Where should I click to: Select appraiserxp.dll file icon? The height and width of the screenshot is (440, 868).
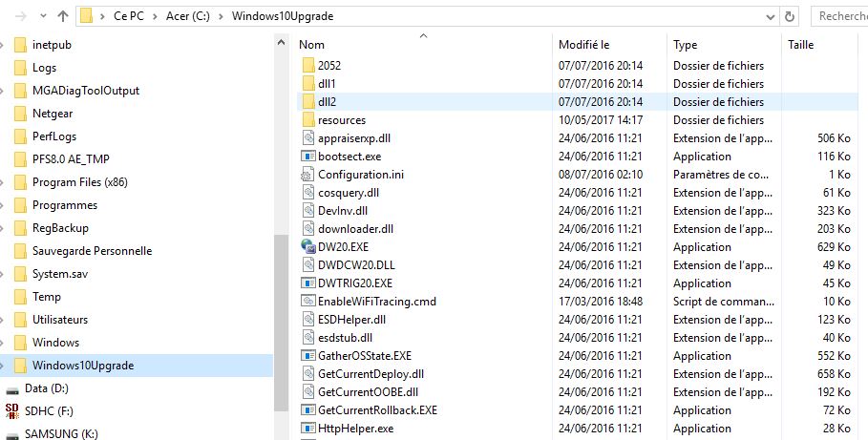tap(308, 137)
